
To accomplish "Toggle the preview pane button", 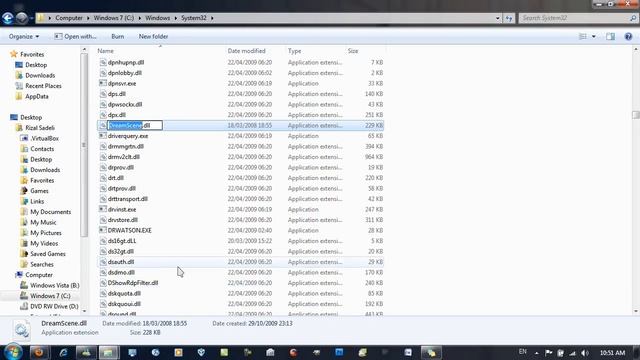I will [x=611, y=36].
